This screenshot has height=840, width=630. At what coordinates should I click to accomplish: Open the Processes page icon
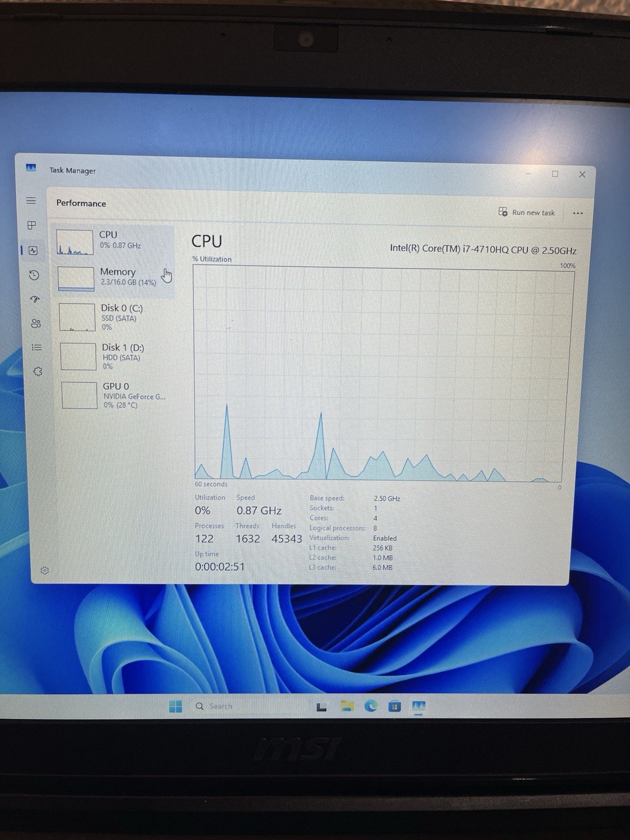(x=31, y=225)
